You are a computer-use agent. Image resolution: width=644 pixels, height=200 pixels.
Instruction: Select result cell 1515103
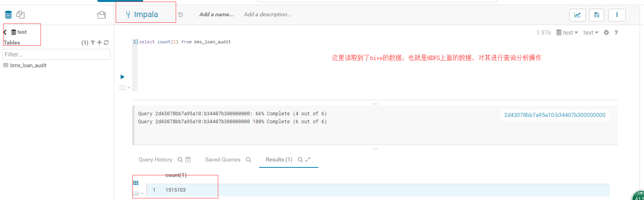tap(176, 190)
